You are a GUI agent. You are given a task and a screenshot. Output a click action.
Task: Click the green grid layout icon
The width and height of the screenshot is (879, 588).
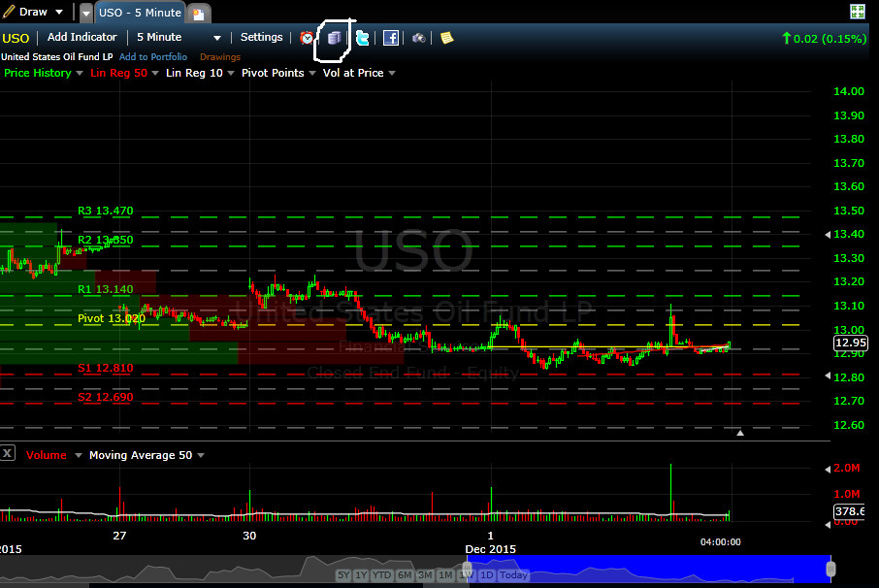(x=857, y=12)
